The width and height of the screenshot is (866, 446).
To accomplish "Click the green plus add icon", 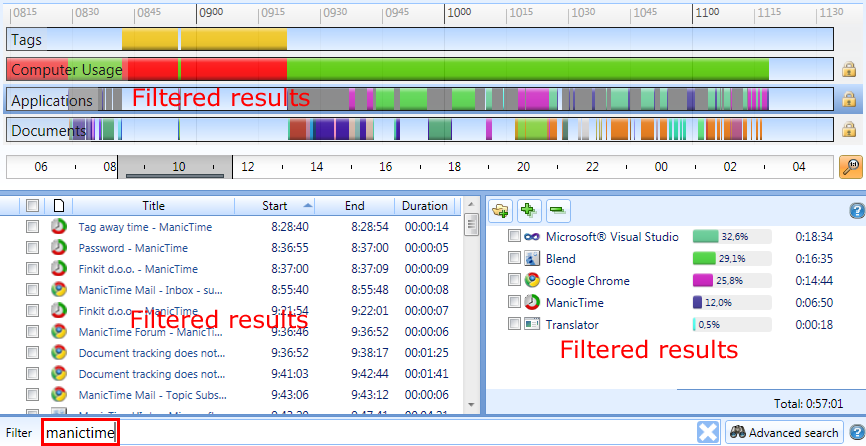I will point(529,210).
